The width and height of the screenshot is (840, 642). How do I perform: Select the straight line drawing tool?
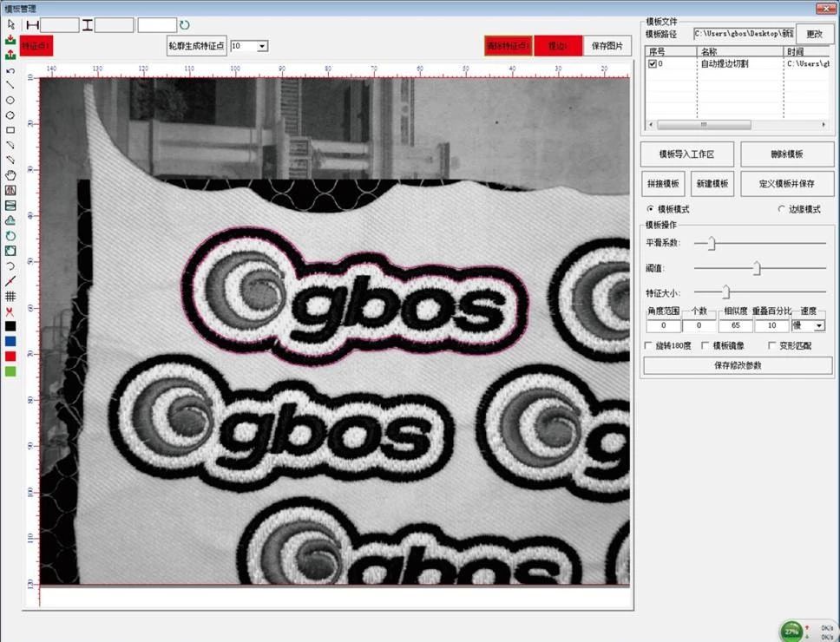(10, 85)
